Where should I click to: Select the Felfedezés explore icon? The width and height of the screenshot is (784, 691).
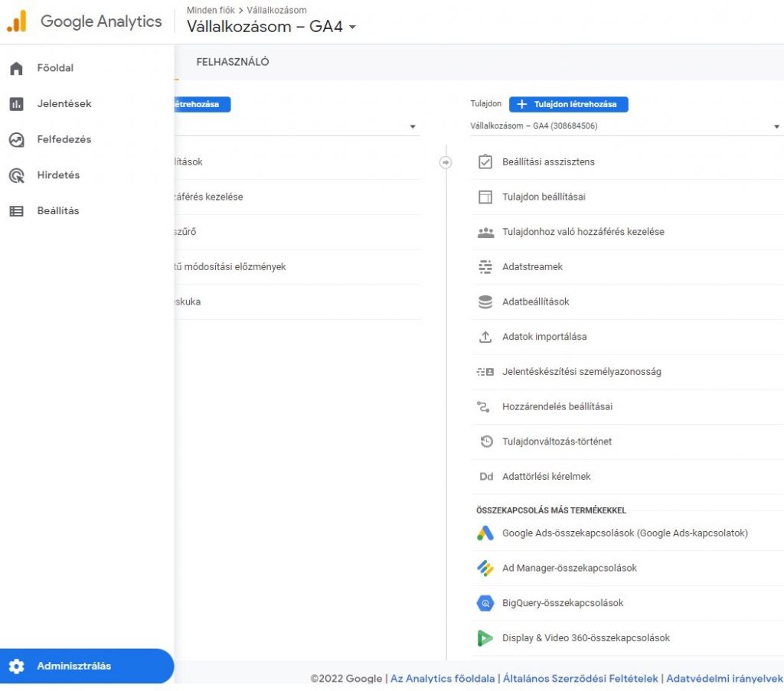pos(17,139)
